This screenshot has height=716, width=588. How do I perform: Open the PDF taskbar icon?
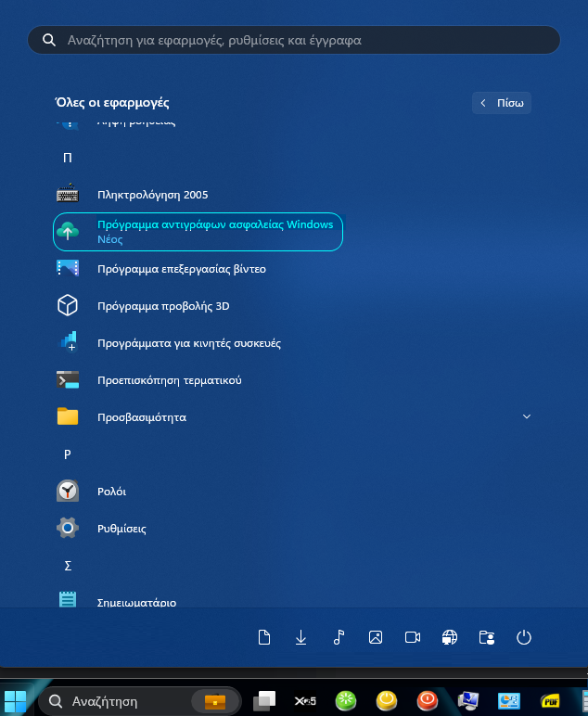click(550, 701)
